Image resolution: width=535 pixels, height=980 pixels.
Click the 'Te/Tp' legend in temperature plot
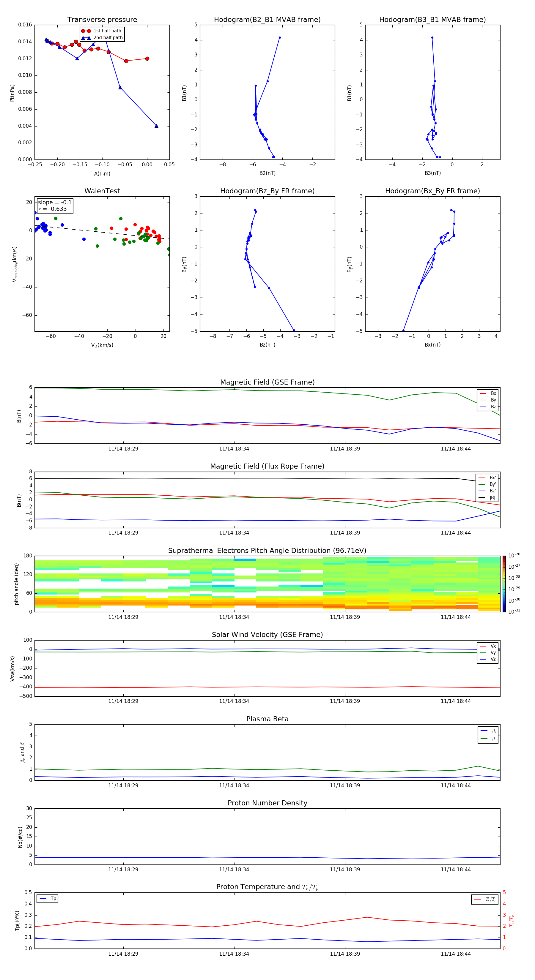tap(485, 899)
